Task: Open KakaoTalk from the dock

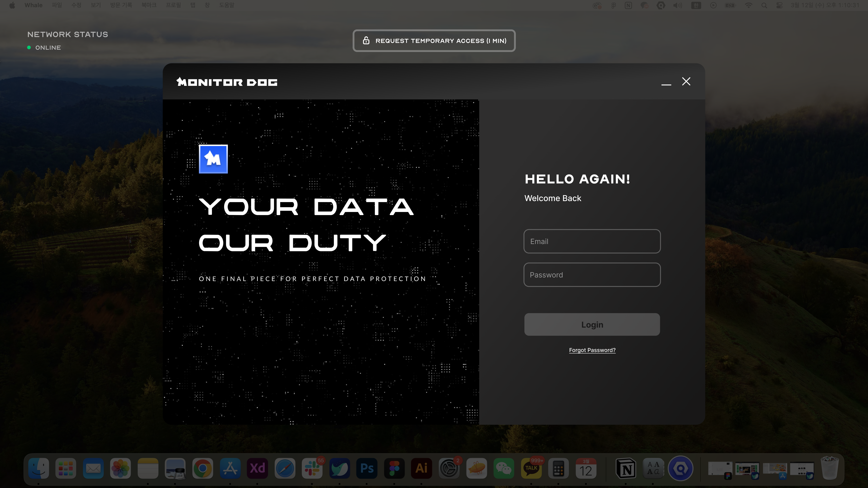Action: click(531, 468)
